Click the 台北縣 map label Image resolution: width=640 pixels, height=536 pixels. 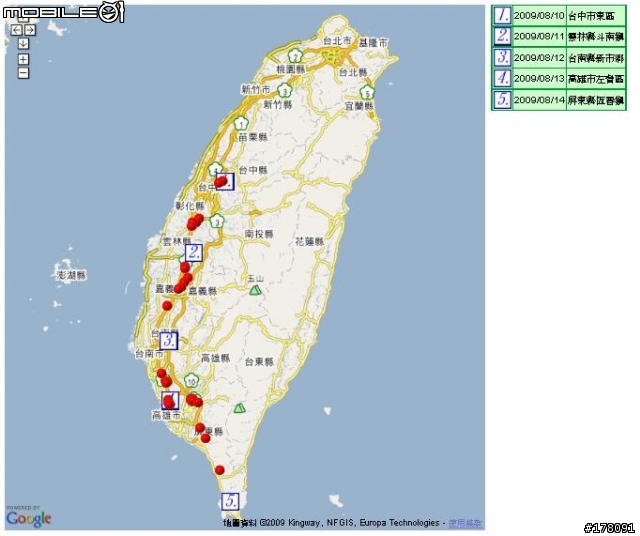pyautogui.click(x=353, y=73)
